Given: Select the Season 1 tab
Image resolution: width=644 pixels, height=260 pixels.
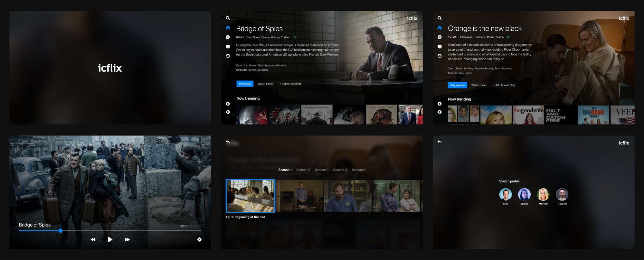Looking at the screenshot, I should point(285,170).
